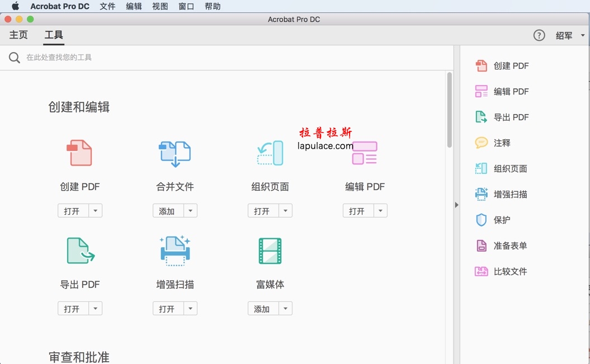The image size is (590, 364).
Task: Open the 增强扫描 scanner icon in main panel
Action: pos(175,250)
